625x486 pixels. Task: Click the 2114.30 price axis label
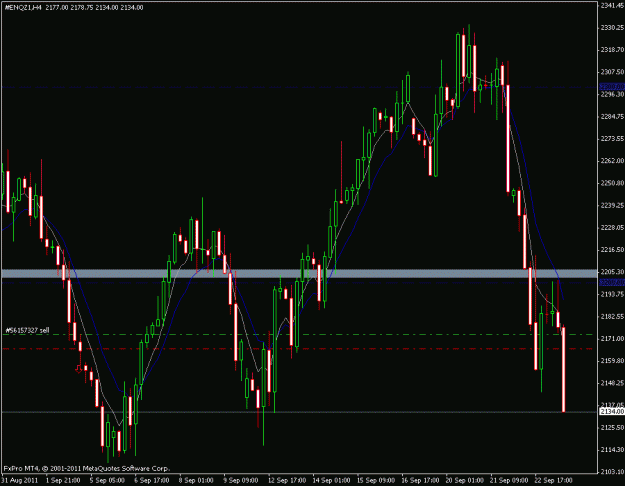(612, 449)
